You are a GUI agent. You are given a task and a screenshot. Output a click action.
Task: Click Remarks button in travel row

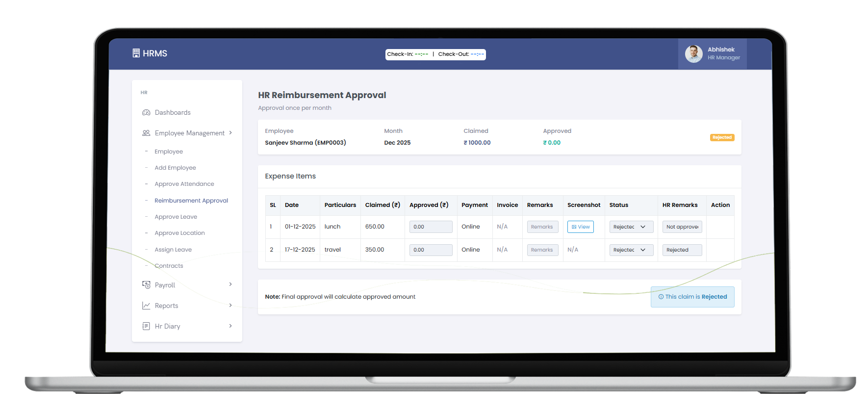tap(542, 250)
